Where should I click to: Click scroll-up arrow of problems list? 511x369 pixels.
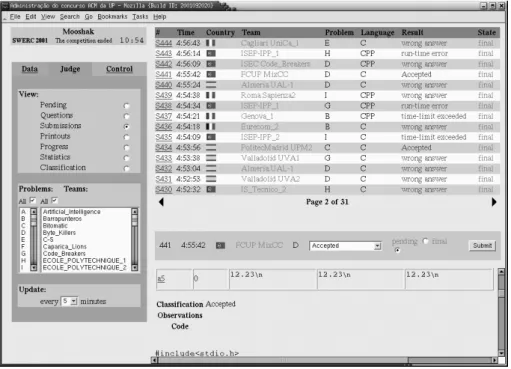point(33,212)
